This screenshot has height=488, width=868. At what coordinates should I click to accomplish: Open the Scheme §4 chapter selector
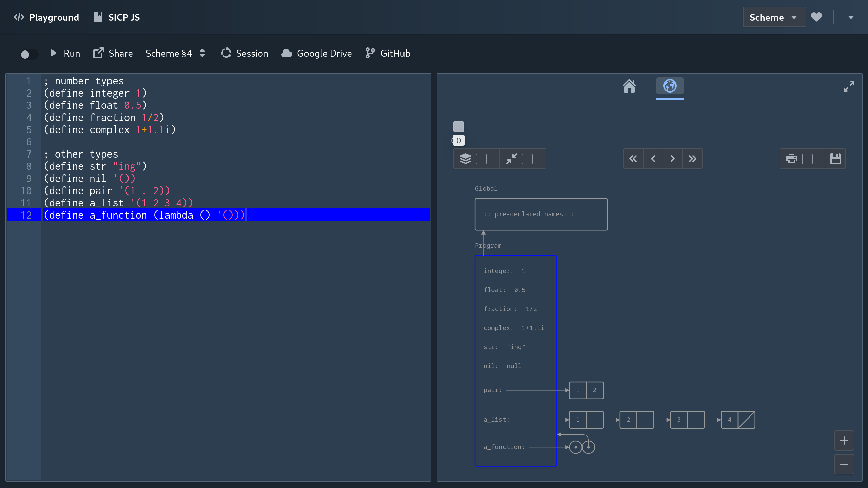[x=175, y=53]
